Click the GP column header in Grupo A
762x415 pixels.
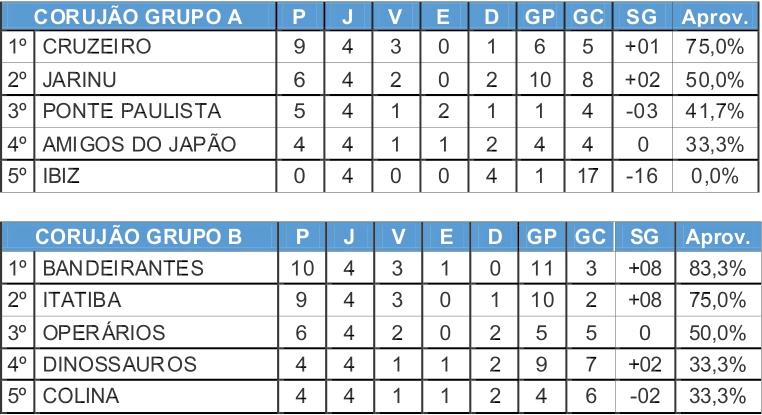click(x=540, y=17)
